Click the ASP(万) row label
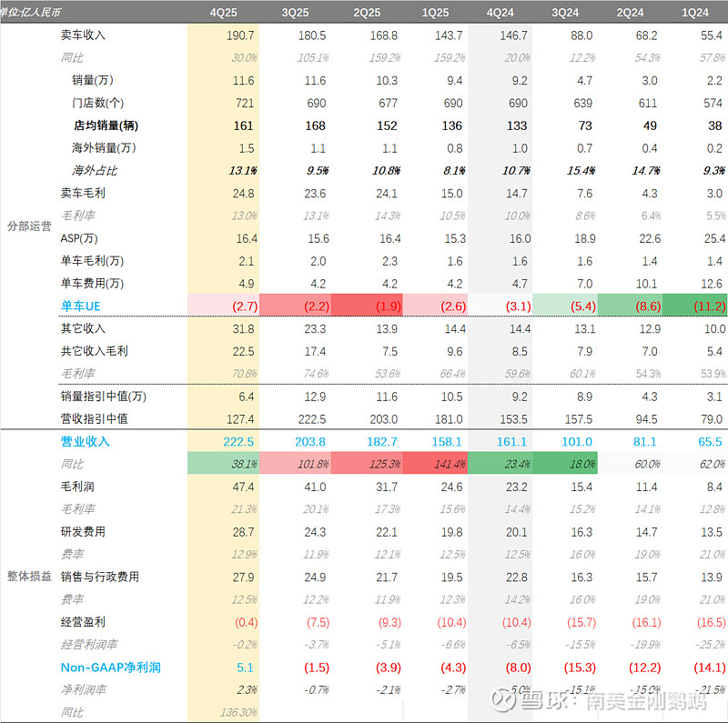728x723 pixels. click(x=79, y=238)
